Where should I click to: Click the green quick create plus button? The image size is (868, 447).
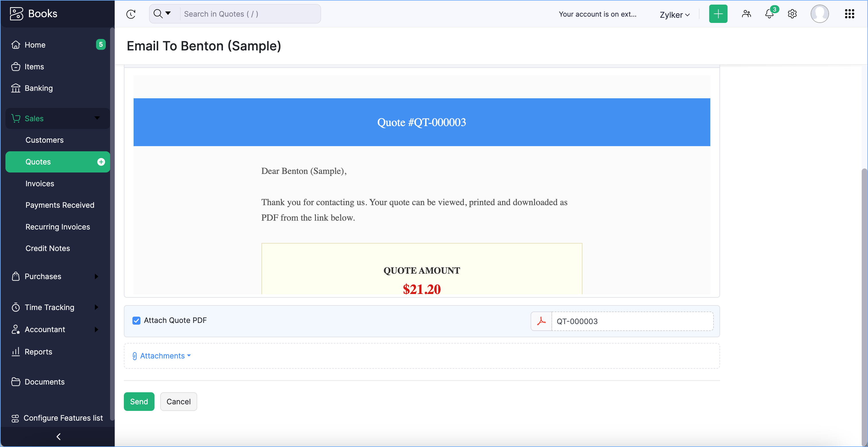pyautogui.click(x=718, y=14)
